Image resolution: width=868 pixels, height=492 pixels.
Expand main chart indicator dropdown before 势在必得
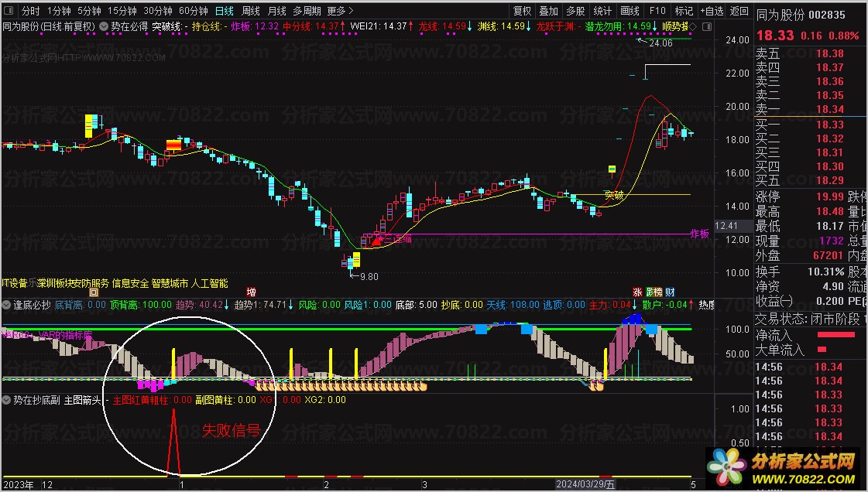click(x=103, y=26)
